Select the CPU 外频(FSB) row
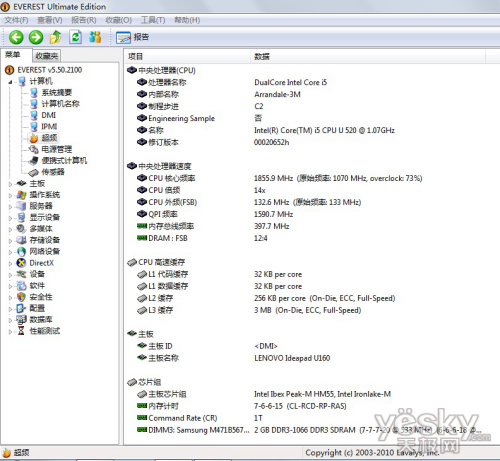Screen dimensions: 500x461 (249, 202)
